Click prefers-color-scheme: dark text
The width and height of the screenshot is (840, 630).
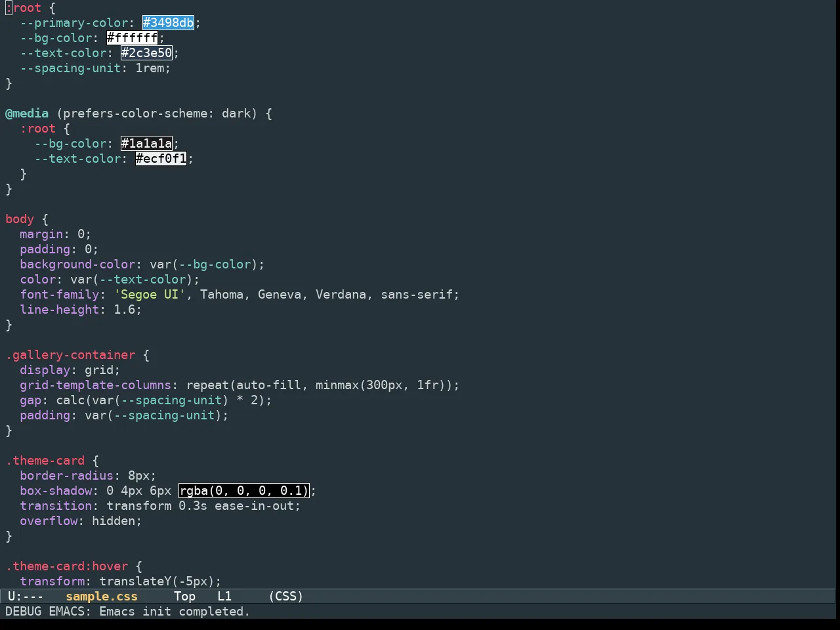157,114
